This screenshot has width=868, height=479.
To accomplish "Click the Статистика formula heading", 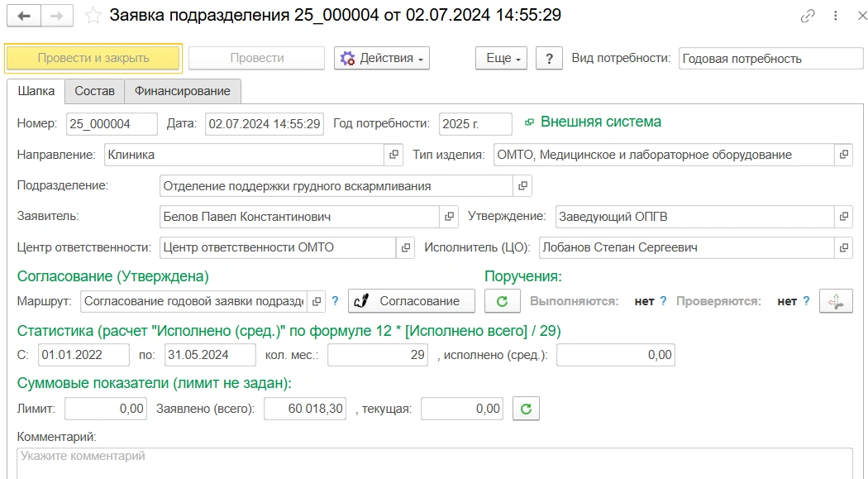I will (289, 331).
